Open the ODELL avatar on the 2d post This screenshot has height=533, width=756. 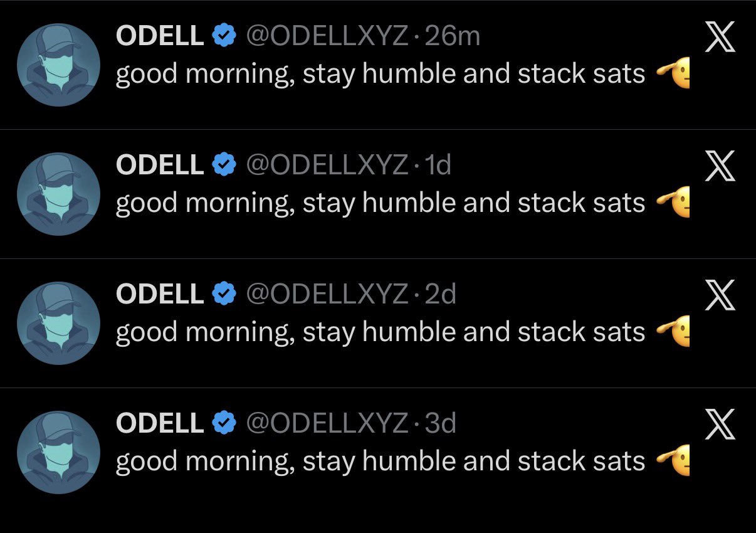click(58, 324)
